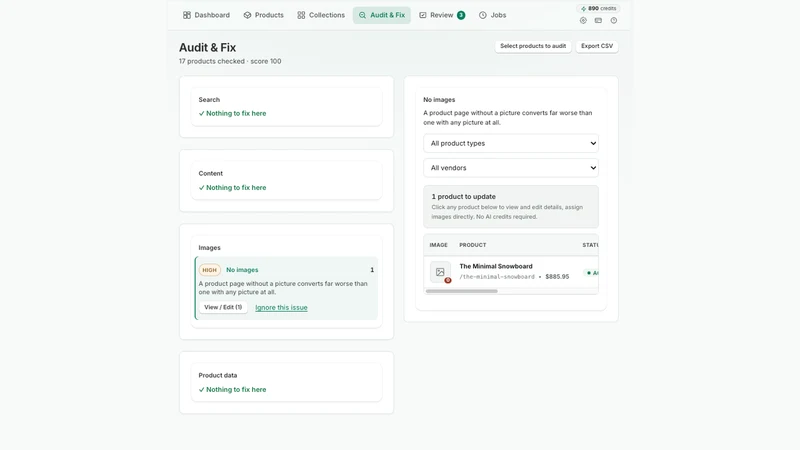Screen dimensions: 800x450
Task: Click the 17 products checked score text
Action: pyautogui.click(x=230, y=61)
